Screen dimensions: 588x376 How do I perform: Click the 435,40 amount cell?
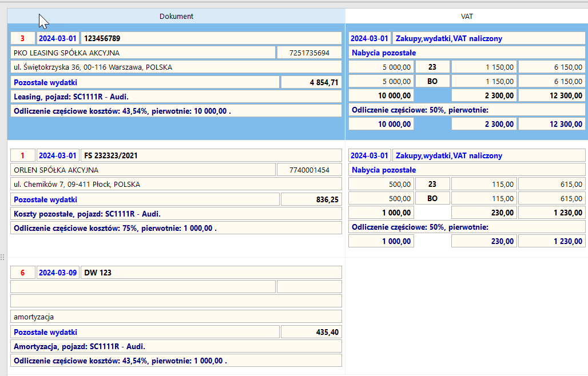pyautogui.click(x=311, y=332)
